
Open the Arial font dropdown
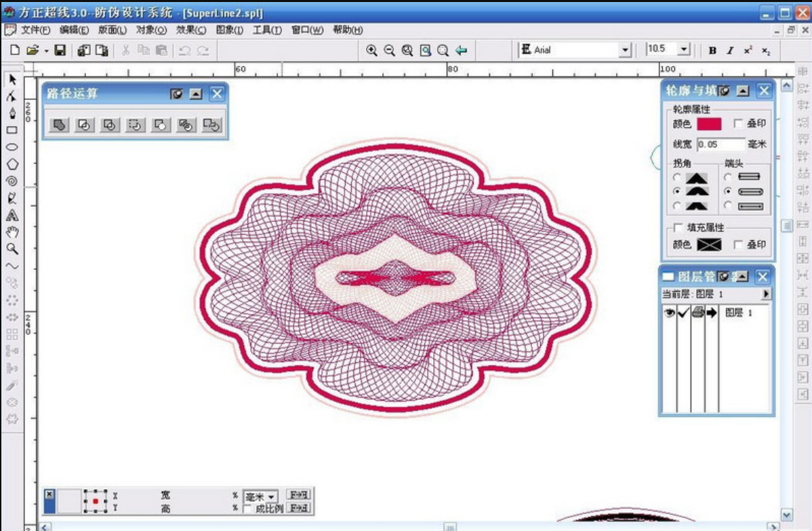click(624, 50)
